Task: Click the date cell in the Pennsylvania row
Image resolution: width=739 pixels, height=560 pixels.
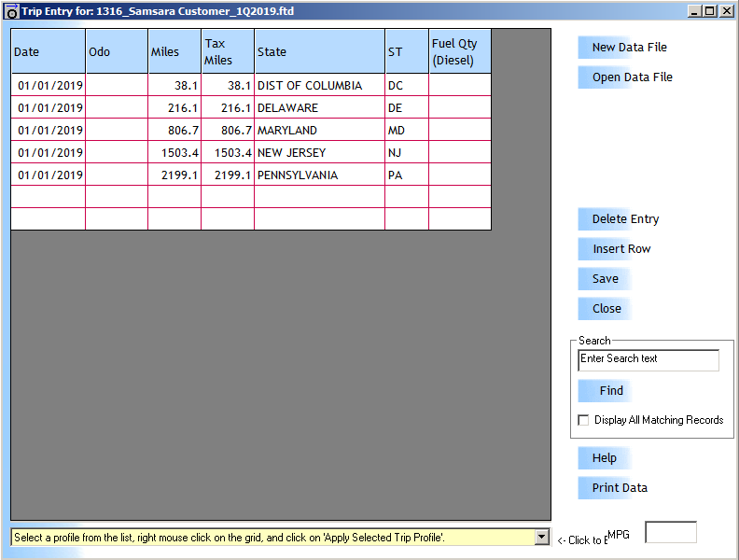Action: pyautogui.click(x=49, y=175)
